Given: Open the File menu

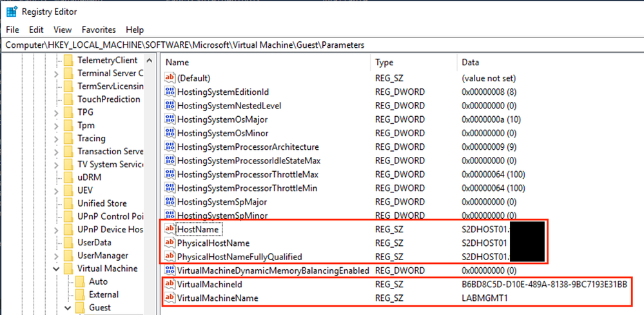Looking at the screenshot, I should 13,30.
